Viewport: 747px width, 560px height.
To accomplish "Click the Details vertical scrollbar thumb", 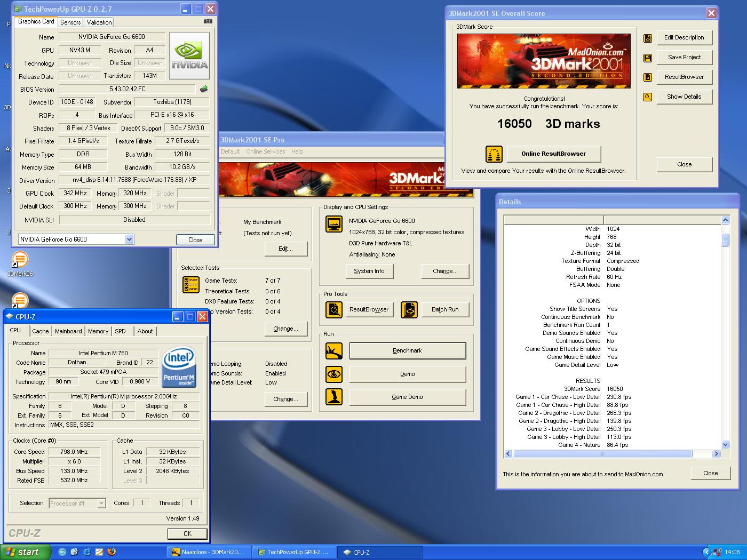I will point(725,240).
